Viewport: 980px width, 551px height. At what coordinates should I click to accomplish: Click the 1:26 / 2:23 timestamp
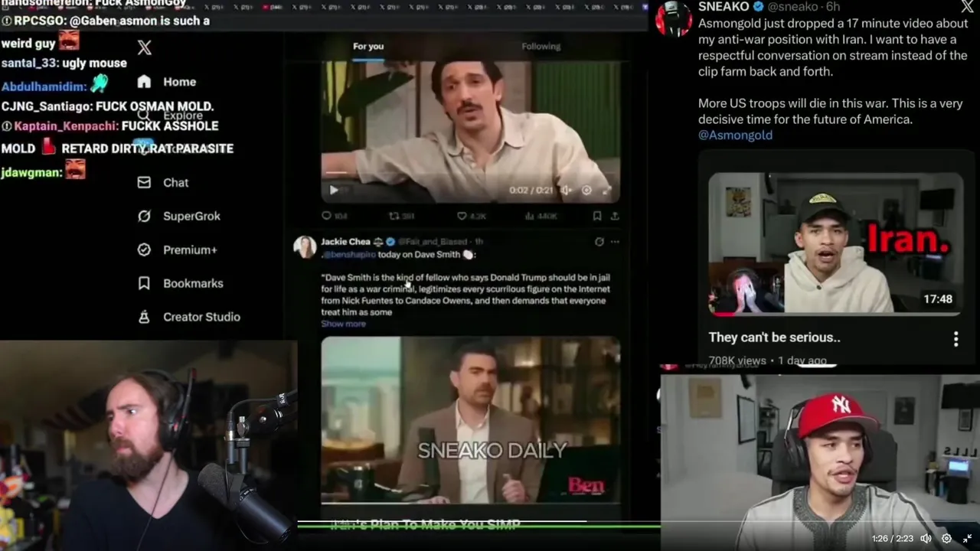[x=892, y=539]
